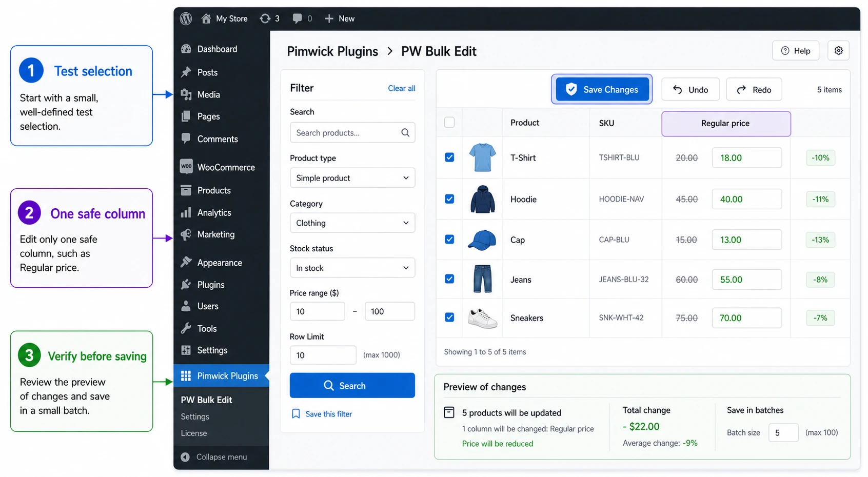The width and height of the screenshot is (868, 477).
Task: Open the Stock status dropdown
Action: point(352,268)
